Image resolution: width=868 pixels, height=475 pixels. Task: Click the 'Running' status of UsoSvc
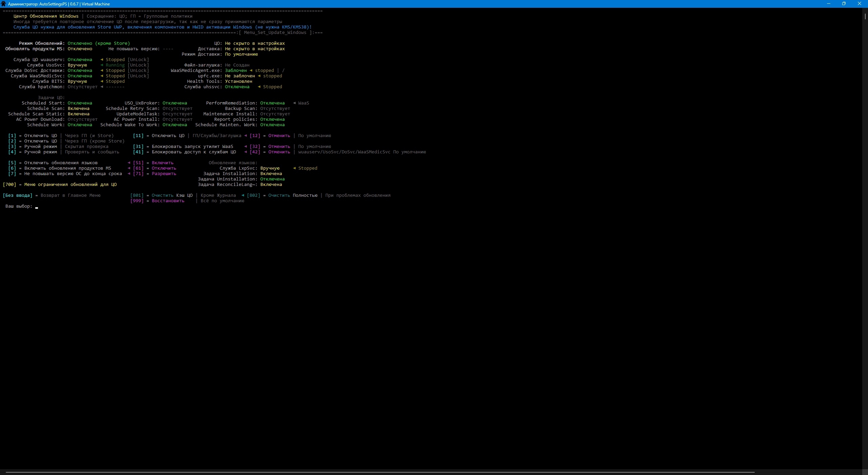point(115,65)
